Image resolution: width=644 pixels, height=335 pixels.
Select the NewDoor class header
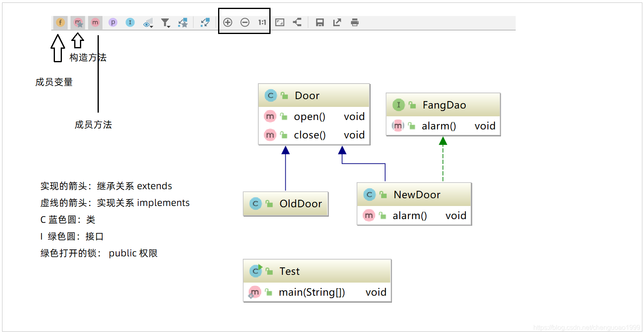coord(414,195)
